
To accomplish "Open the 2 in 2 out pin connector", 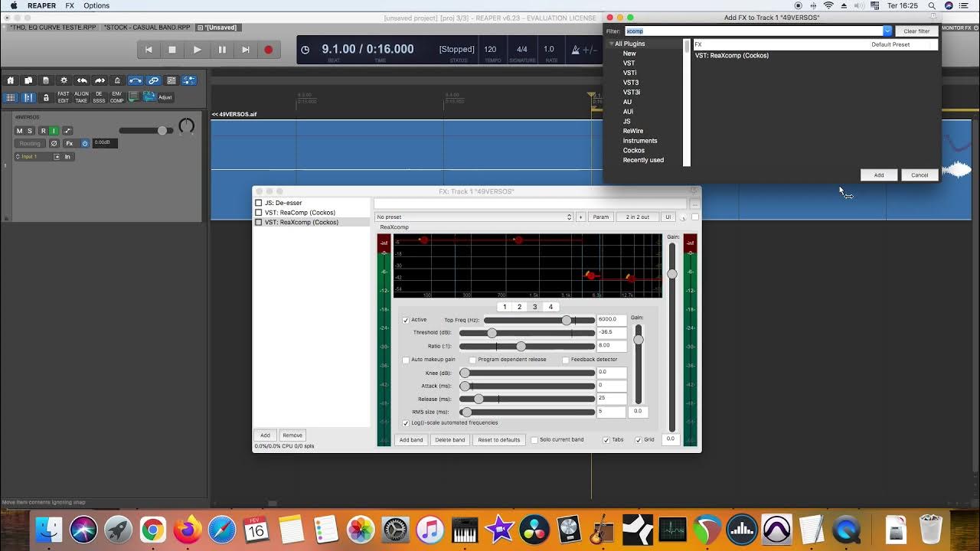I will (x=638, y=217).
